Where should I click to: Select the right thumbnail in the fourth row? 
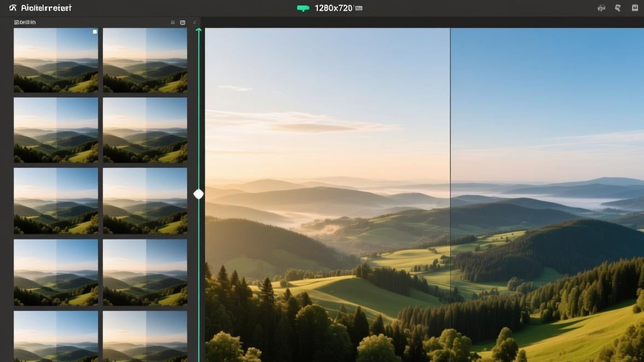(145, 272)
